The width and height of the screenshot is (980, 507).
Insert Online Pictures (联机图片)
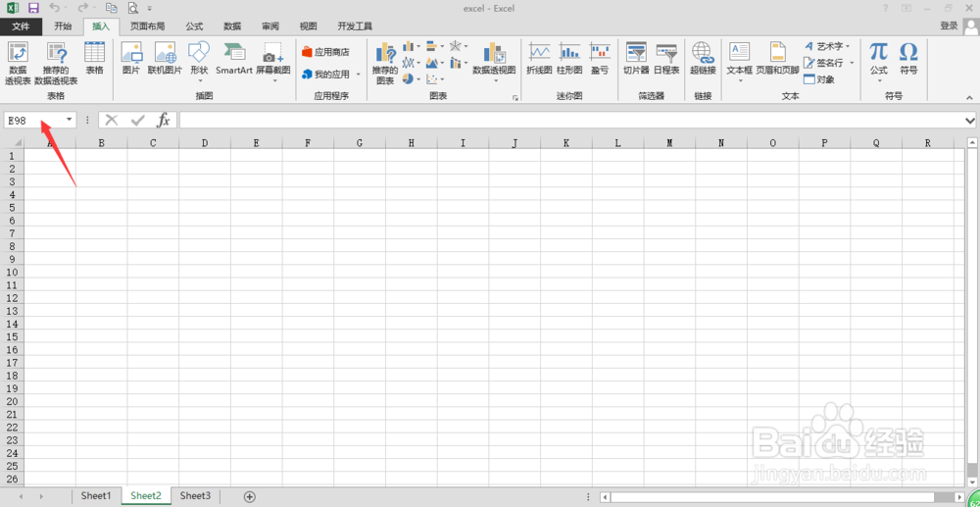point(165,58)
